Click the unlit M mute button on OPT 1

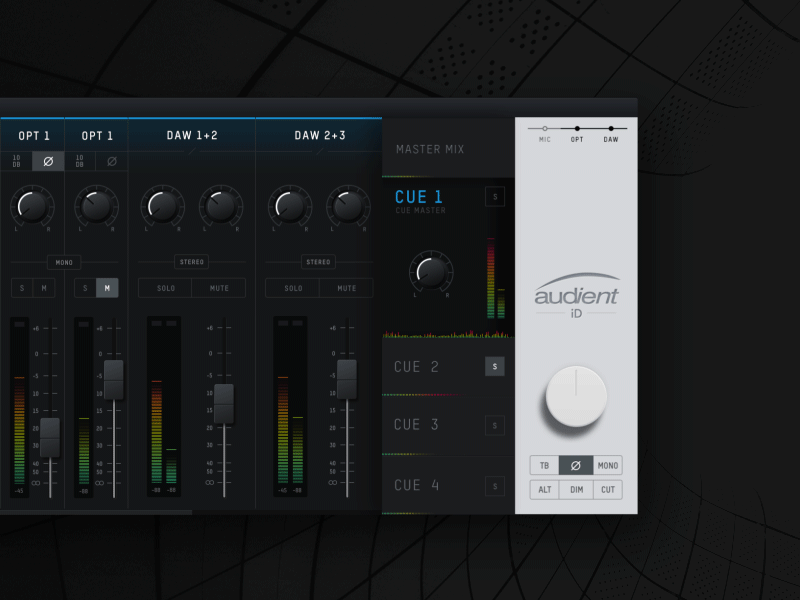click(x=44, y=288)
